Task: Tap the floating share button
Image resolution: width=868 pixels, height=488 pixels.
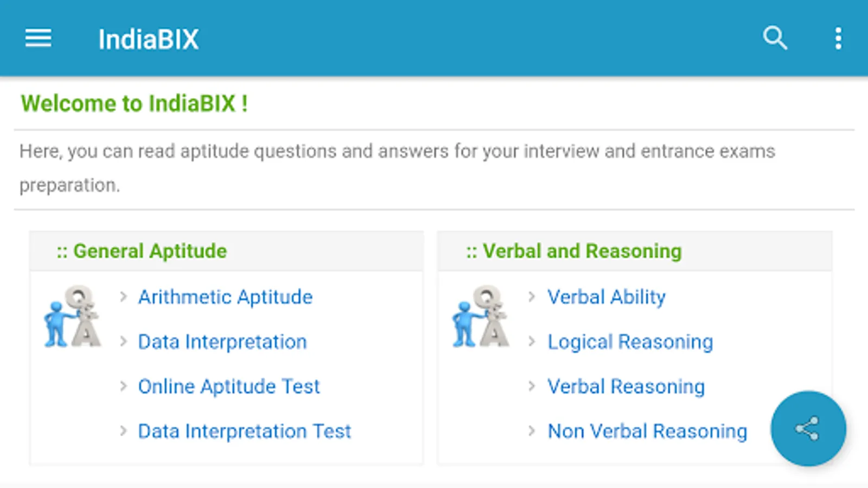Action: [808, 429]
